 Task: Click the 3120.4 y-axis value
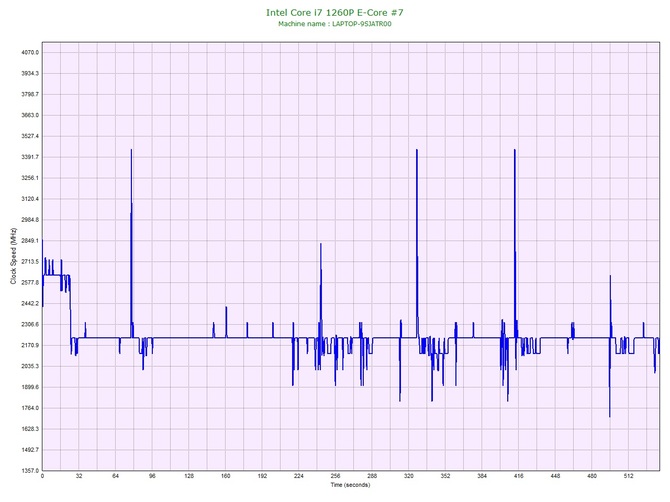(30, 199)
